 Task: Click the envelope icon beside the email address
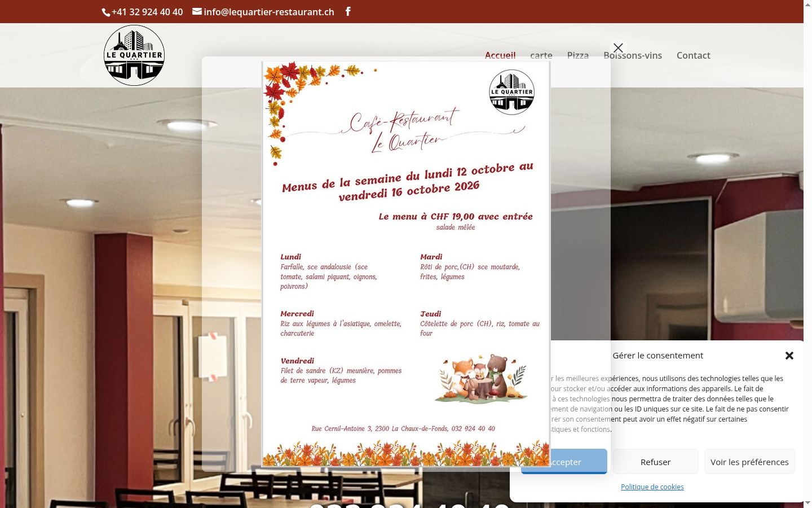(197, 11)
